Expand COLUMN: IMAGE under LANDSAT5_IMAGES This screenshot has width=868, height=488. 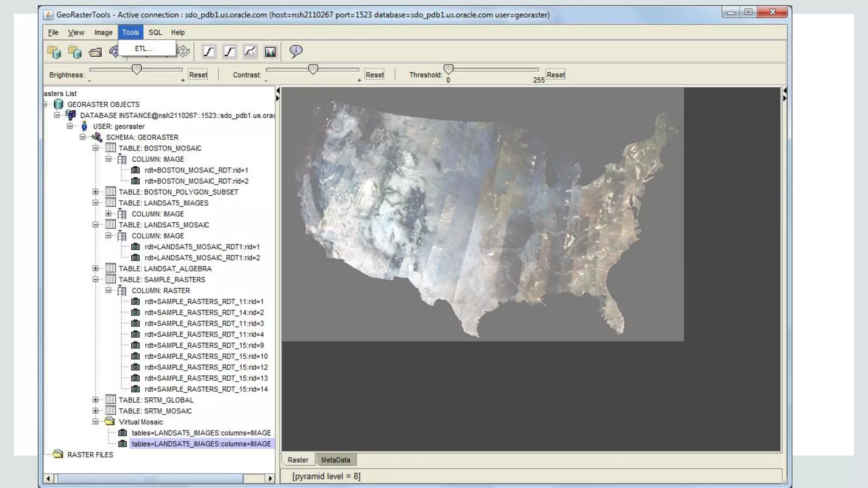(108, 214)
